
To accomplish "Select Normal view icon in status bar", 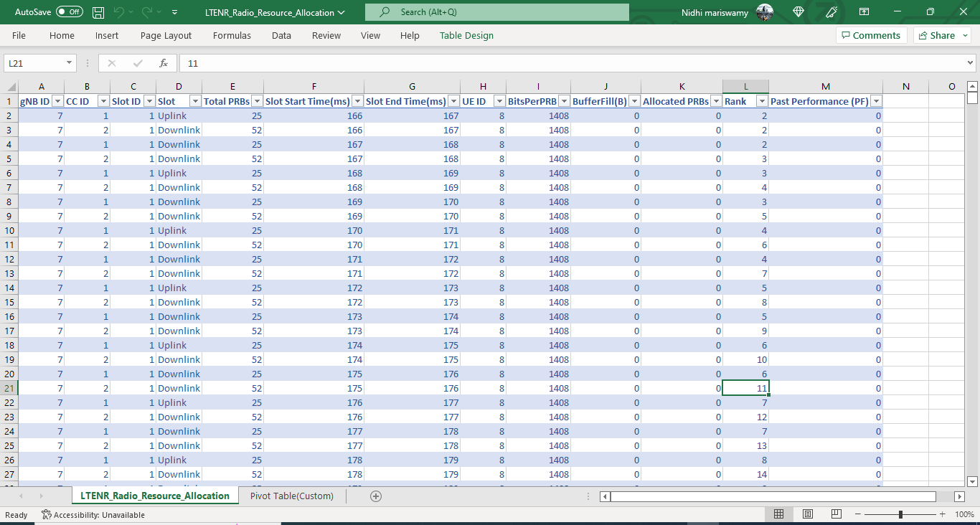I will [x=778, y=514].
